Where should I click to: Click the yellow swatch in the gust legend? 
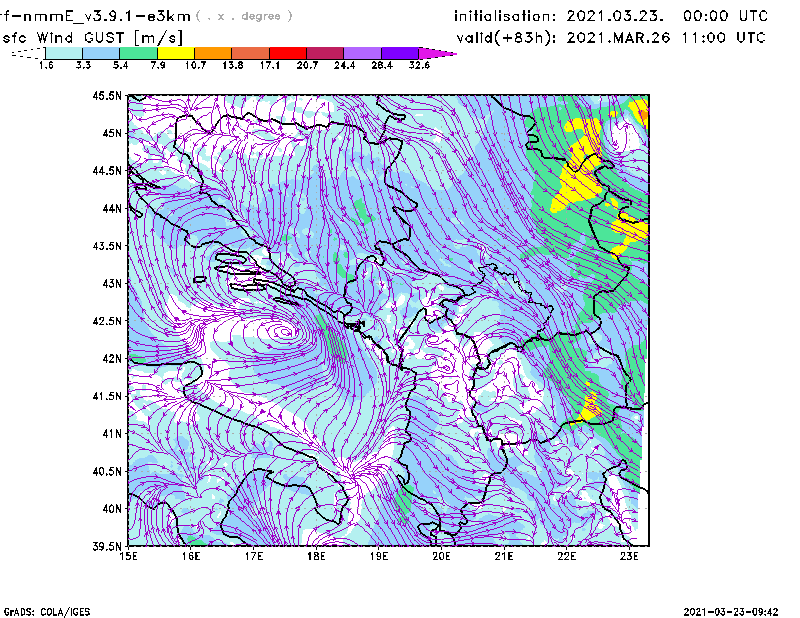pyautogui.click(x=175, y=52)
